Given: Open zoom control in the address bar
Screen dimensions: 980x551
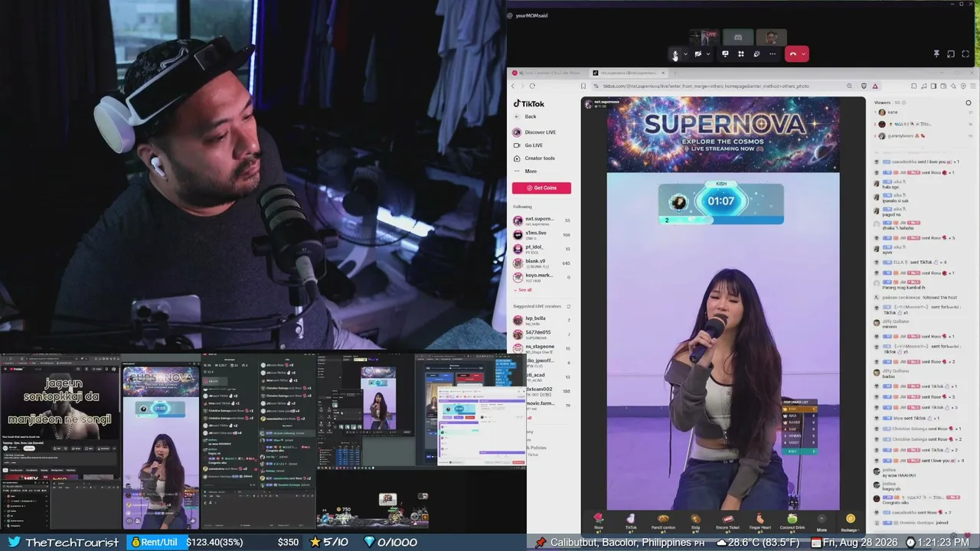Looking at the screenshot, I should pos(849,86).
